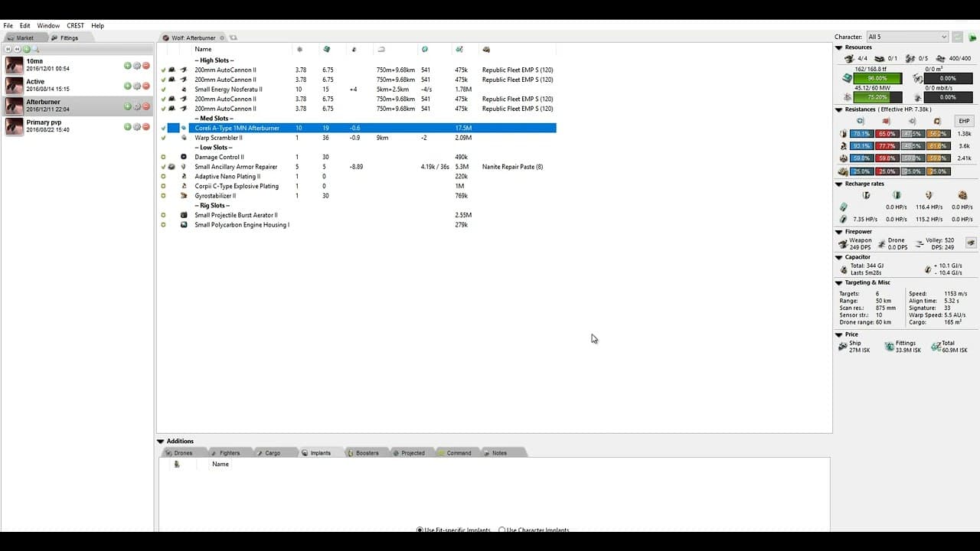This screenshot has height=551, width=980.
Task: Collapse the Resources section
Action: 839,47
